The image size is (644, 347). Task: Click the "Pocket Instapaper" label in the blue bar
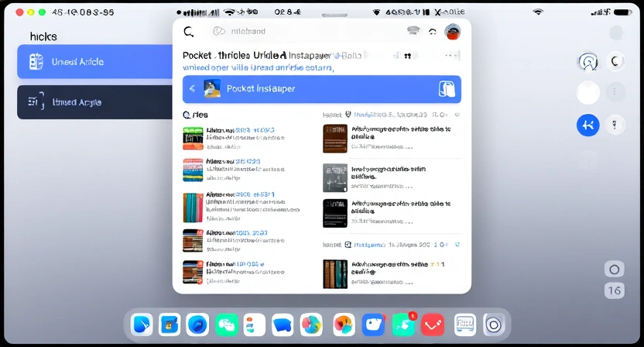(x=261, y=89)
